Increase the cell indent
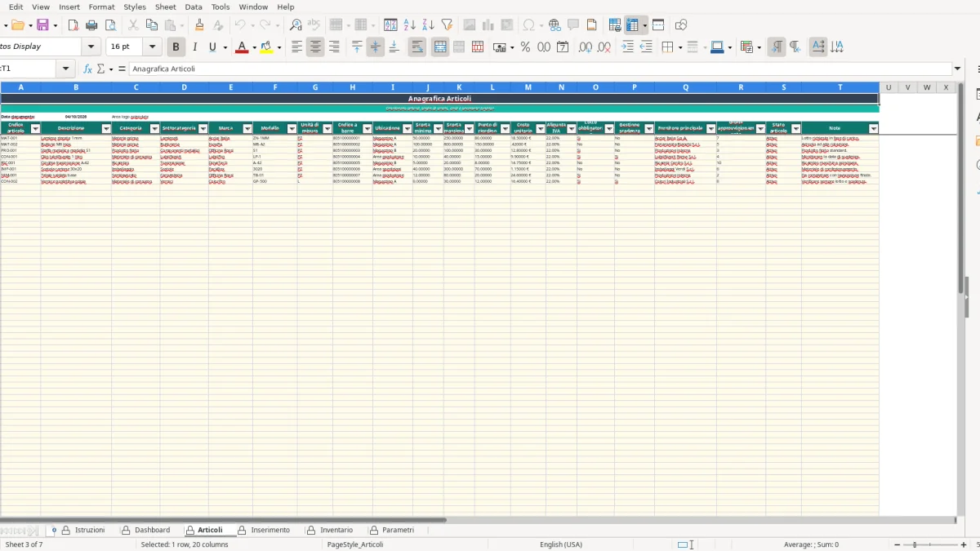 [x=627, y=47]
